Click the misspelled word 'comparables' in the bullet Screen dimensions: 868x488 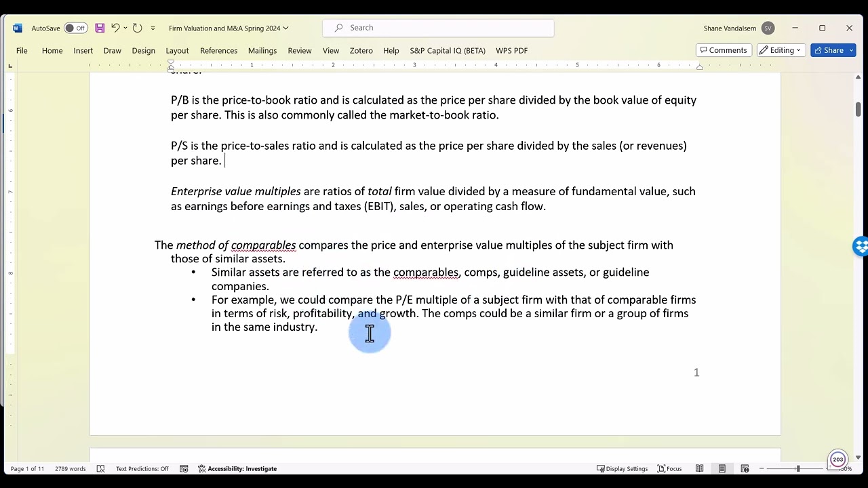pos(426,272)
